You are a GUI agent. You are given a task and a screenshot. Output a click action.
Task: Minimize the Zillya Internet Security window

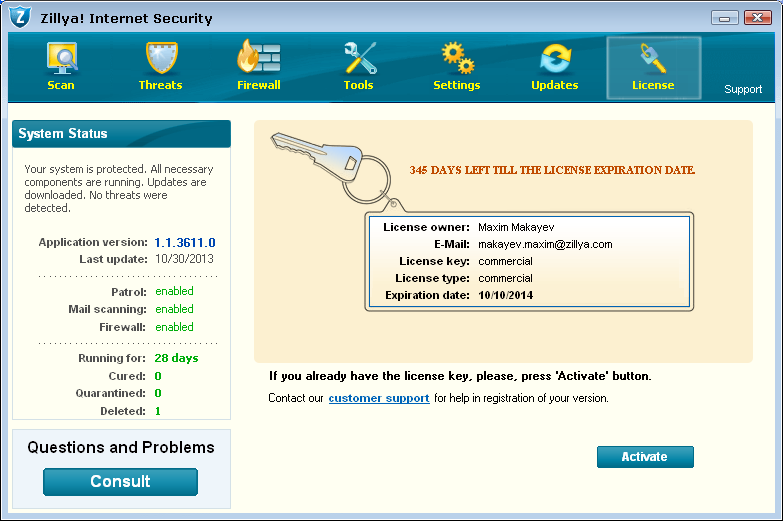click(725, 18)
